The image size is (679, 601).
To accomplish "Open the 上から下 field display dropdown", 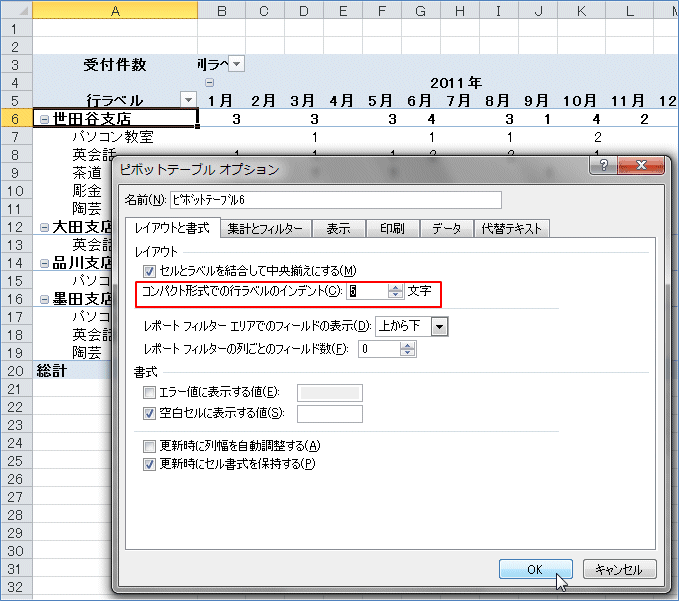I will (x=440, y=326).
